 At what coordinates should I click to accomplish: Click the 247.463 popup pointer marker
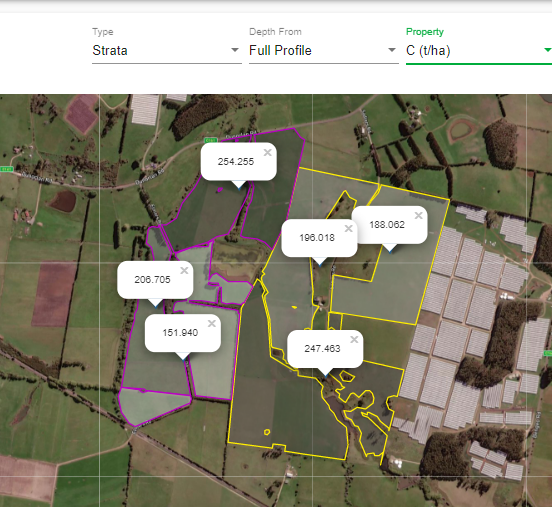(325, 372)
